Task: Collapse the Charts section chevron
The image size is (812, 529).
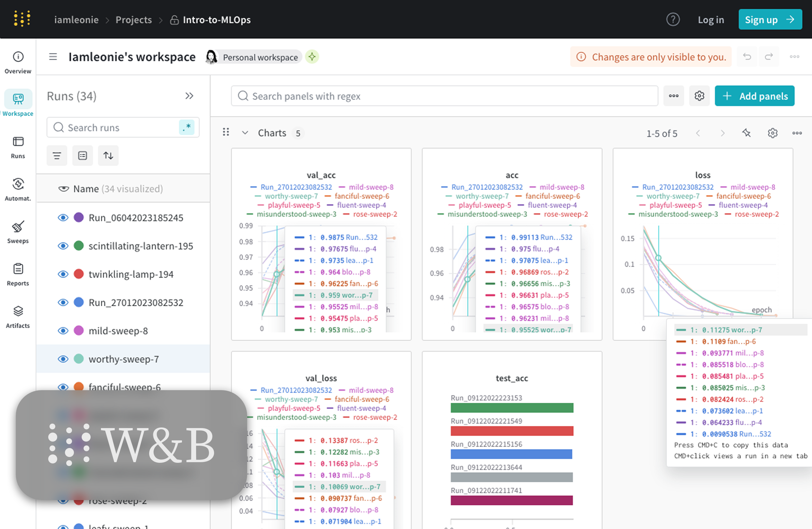Action: (245, 133)
